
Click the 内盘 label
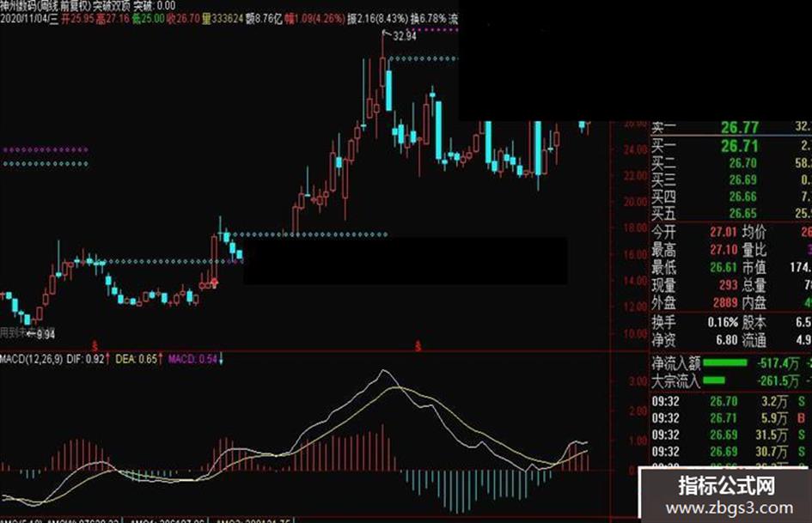754,302
